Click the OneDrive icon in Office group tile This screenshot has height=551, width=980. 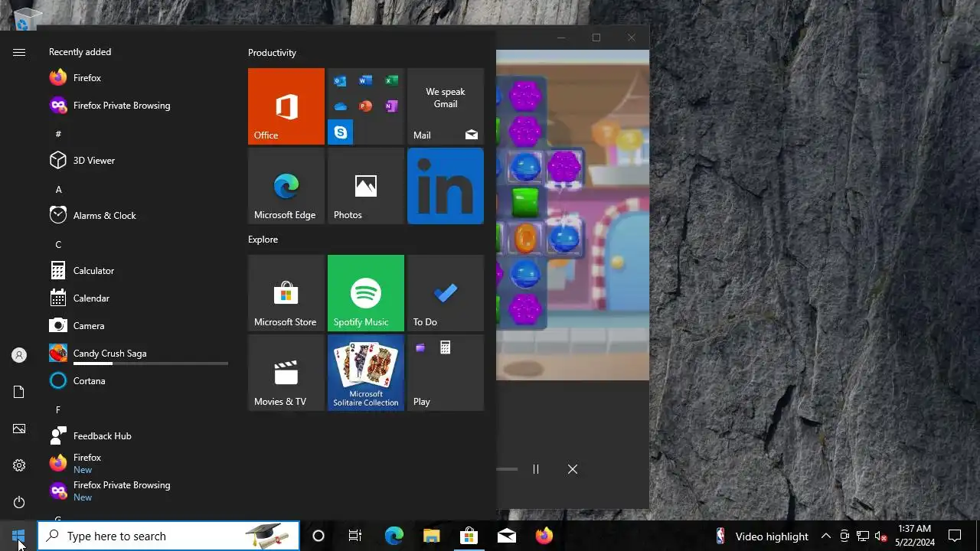[x=340, y=106]
